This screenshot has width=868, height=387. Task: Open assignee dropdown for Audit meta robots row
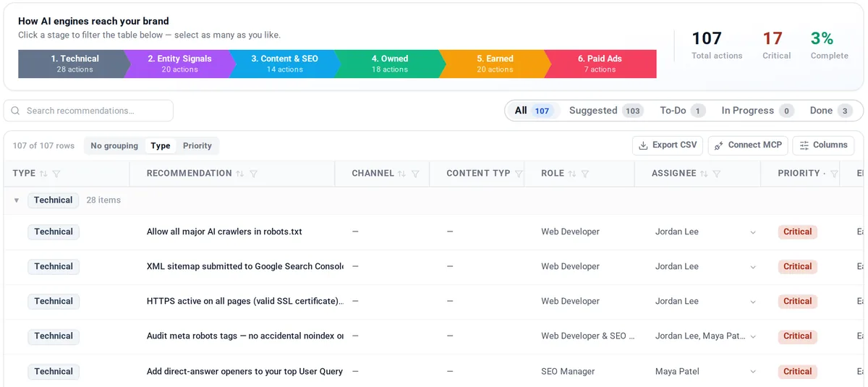753,336
